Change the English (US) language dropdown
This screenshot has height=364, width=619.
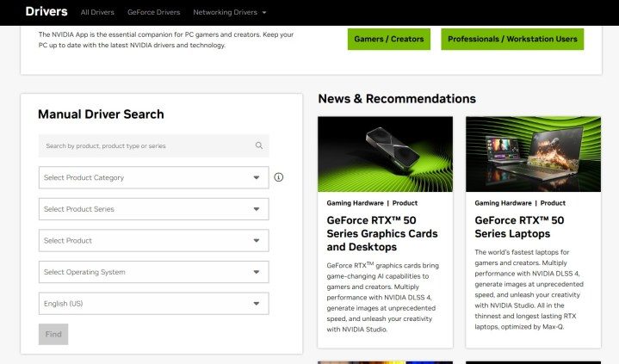pos(153,304)
